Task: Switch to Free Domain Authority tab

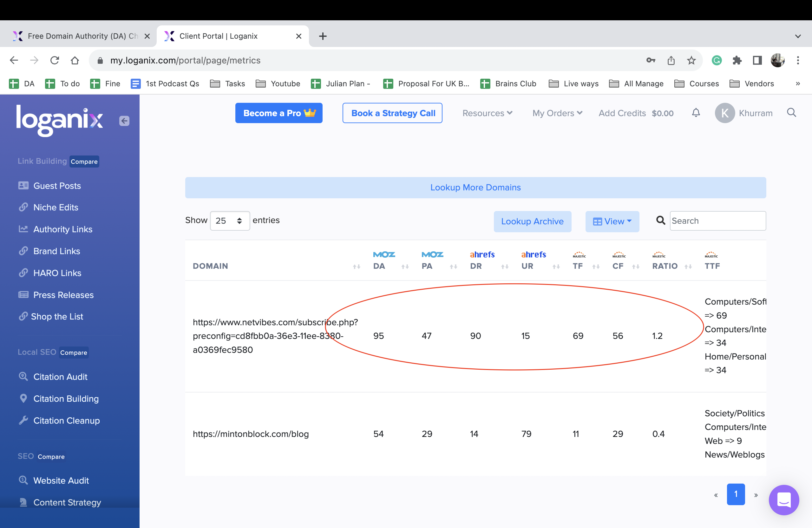Action: pyautogui.click(x=82, y=36)
